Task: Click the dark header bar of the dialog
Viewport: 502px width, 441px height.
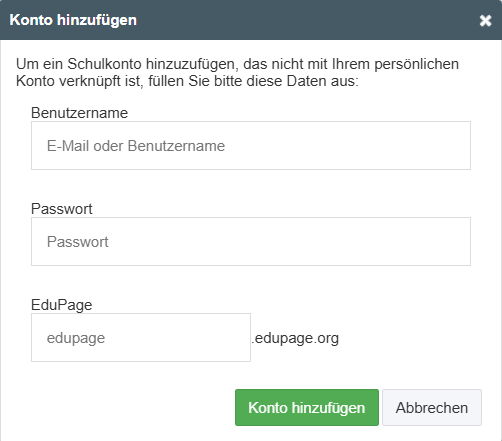Action: [251, 20]
